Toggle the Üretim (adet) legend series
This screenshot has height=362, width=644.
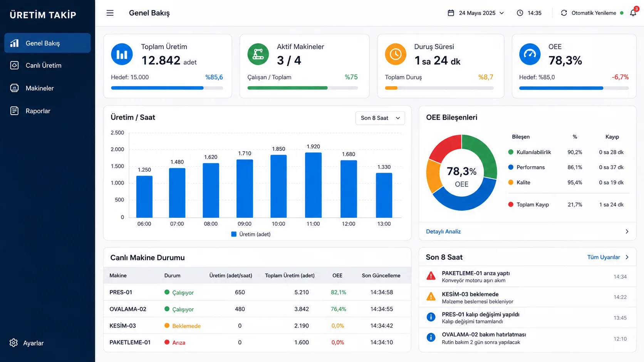pyautogui.click(x=251, y=234)
